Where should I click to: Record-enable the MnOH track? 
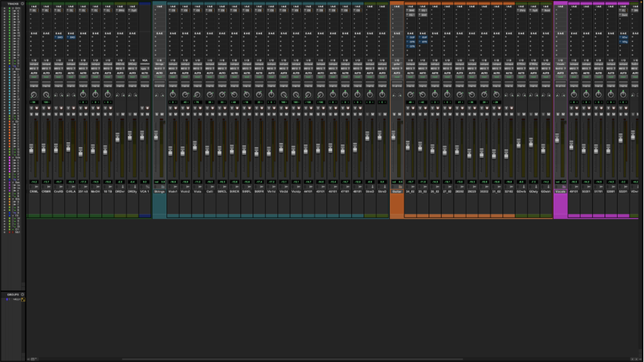coord(98,108)
